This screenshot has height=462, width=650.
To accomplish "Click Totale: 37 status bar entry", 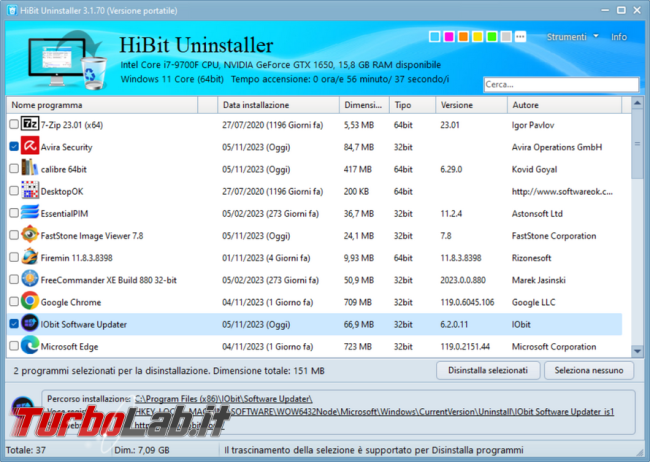I will (x=26, y=450).
